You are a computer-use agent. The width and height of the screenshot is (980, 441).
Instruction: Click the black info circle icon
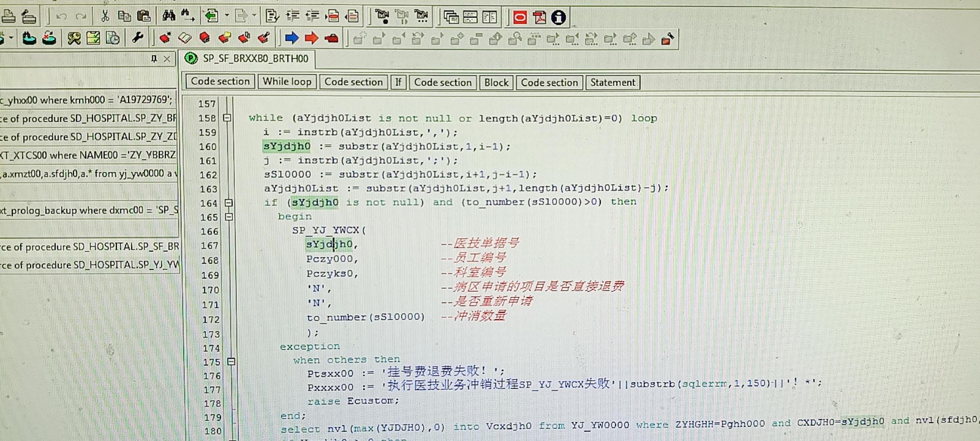click(x=558, y=18)
